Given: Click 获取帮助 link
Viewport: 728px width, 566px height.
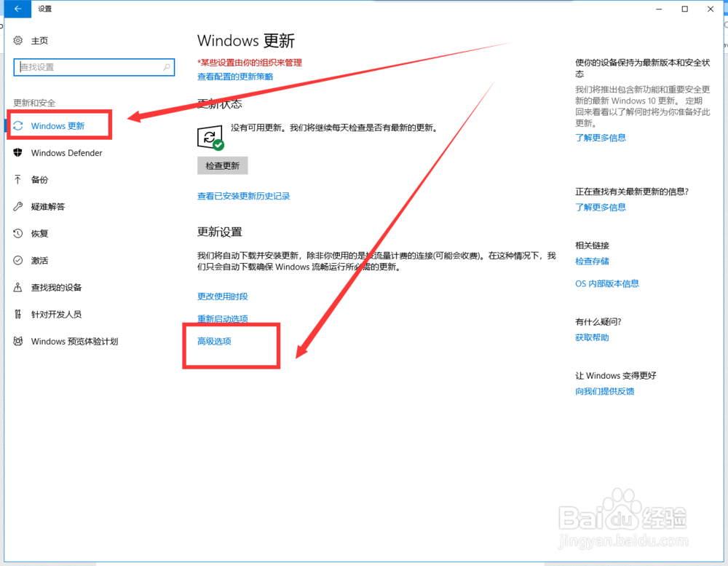Looking at the screenshot, I should pyautogui.click(x=592, y=337).
